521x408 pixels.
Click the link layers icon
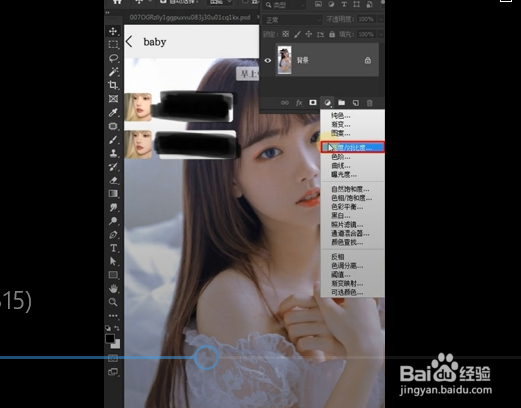[x=285, y=103]
